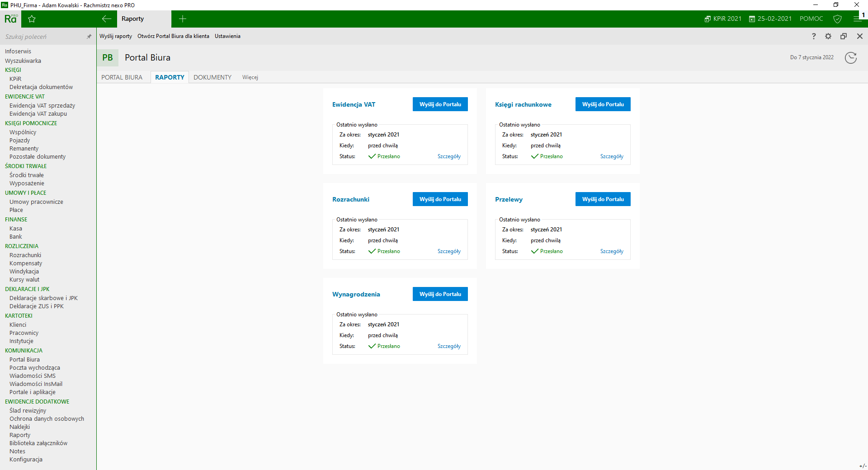Send Ewidencja VAT report to Portal

click(x=440, y=104)
